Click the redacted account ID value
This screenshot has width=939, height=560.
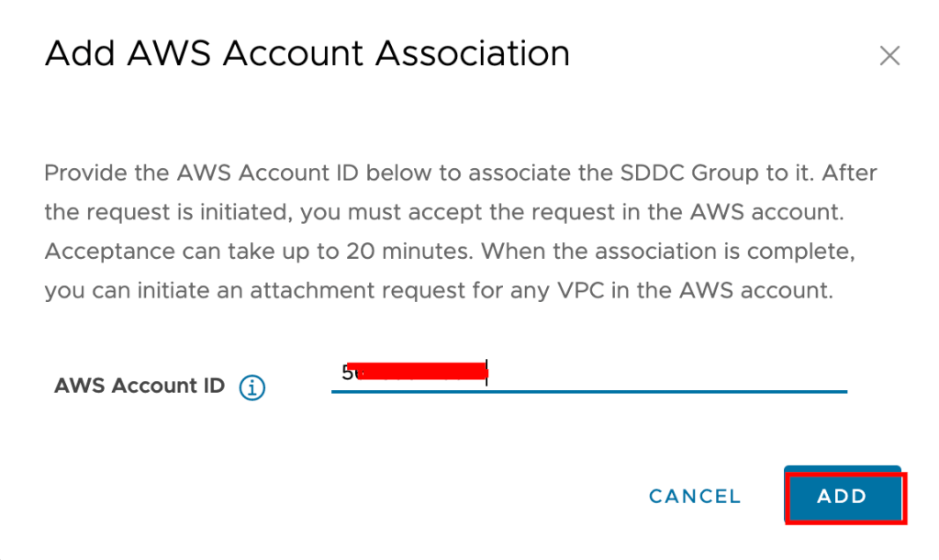coord(418,372)
